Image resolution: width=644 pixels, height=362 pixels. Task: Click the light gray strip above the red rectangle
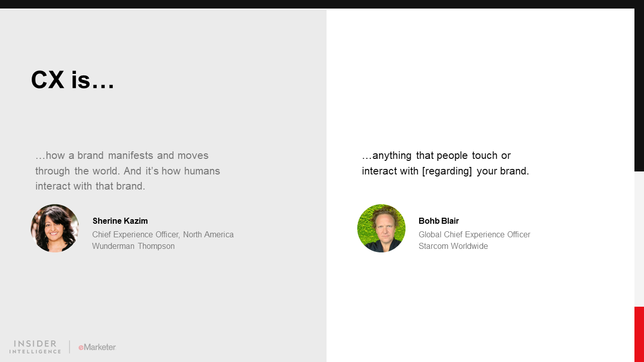click(x=639, y=239)
